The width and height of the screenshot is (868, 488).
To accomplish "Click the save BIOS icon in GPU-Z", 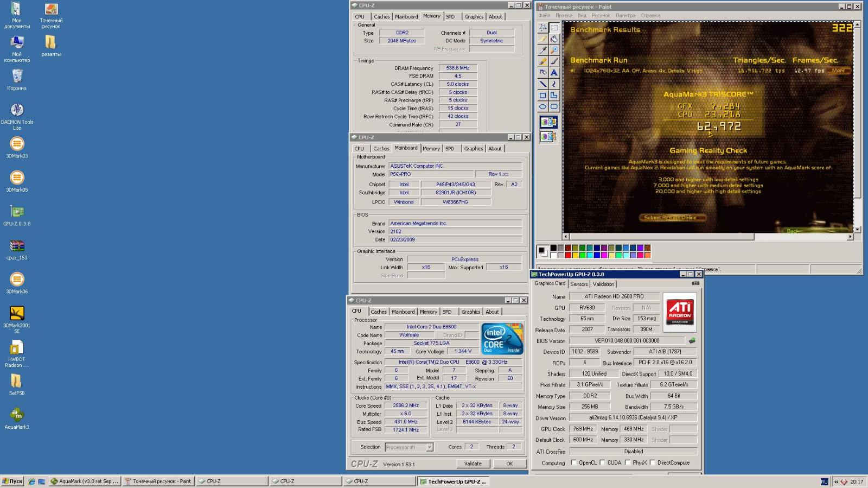I will coord(692,341).
